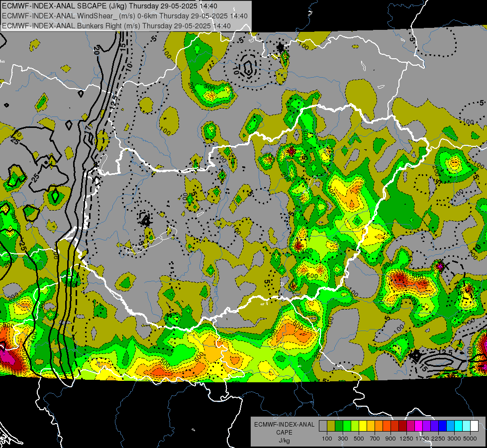The image size is (487, 448).
Task: Click the CAPE word in legend box
Action: 284,433
